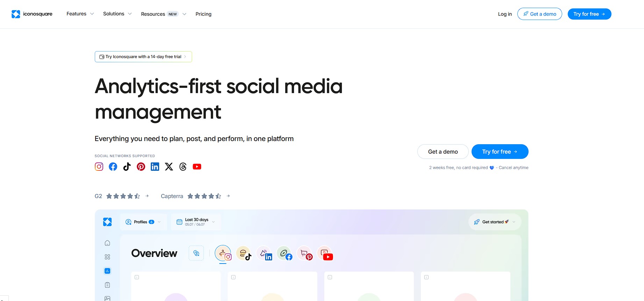Screen dimensions: 644x301
Task: Click the dashboard Iconosquare logo icon
Action: pos(107,222)
